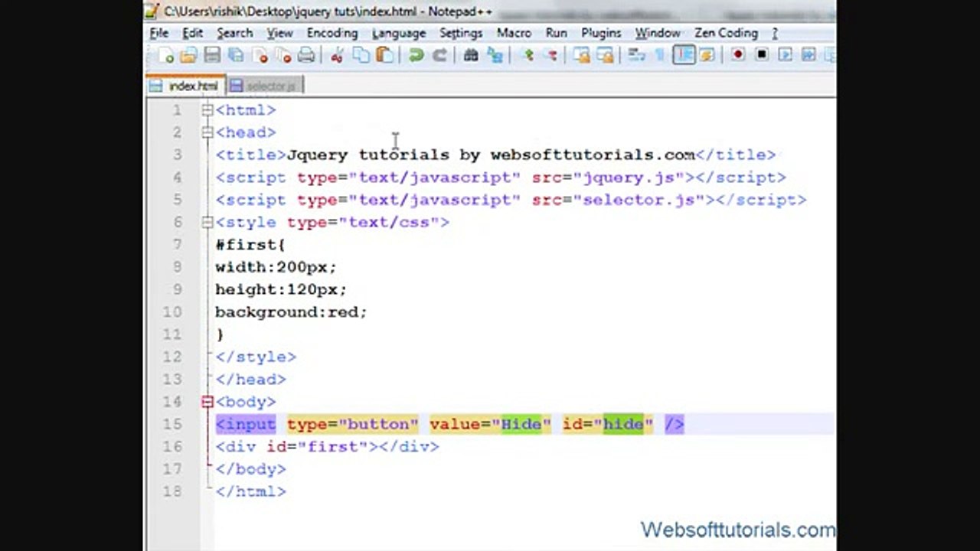This screenshot has width=980, height=551.
Task: Place cursor in the title text line
Action: pyautogui.click(x=495, y=155)
